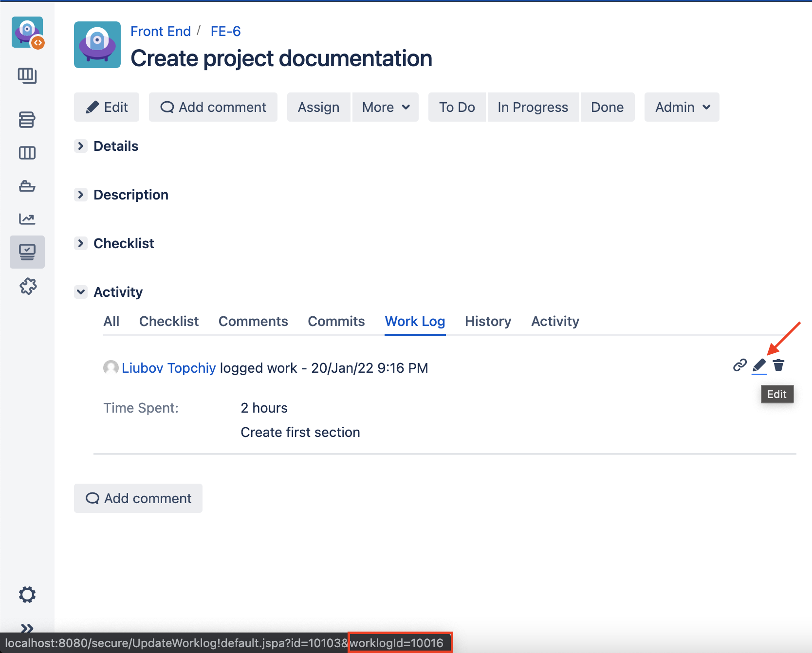Collapse the Activity section
Viewport: 812px width, 653px height.
(x=81, y=292)
